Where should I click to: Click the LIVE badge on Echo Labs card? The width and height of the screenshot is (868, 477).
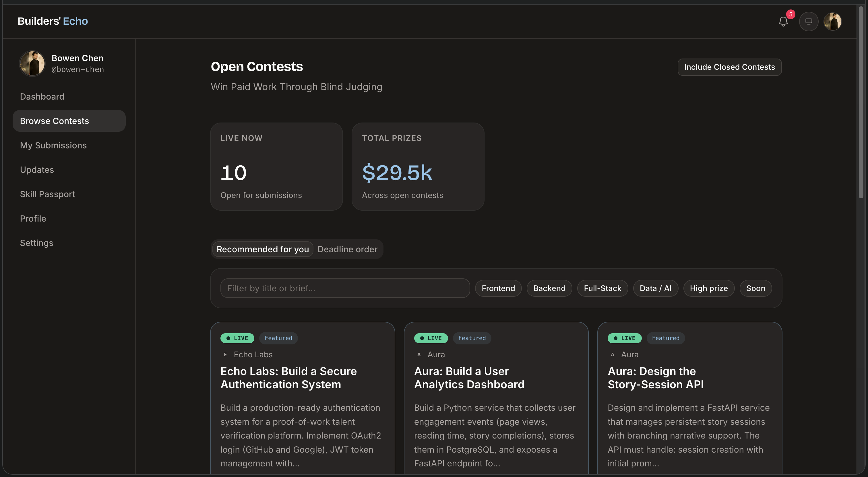[237, 338]
